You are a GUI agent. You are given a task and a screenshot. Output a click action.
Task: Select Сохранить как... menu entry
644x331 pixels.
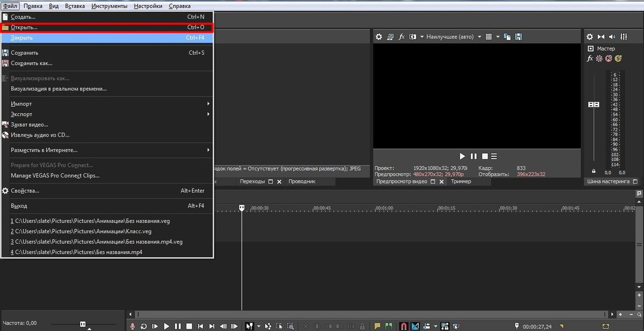click(x=107, y=63)
